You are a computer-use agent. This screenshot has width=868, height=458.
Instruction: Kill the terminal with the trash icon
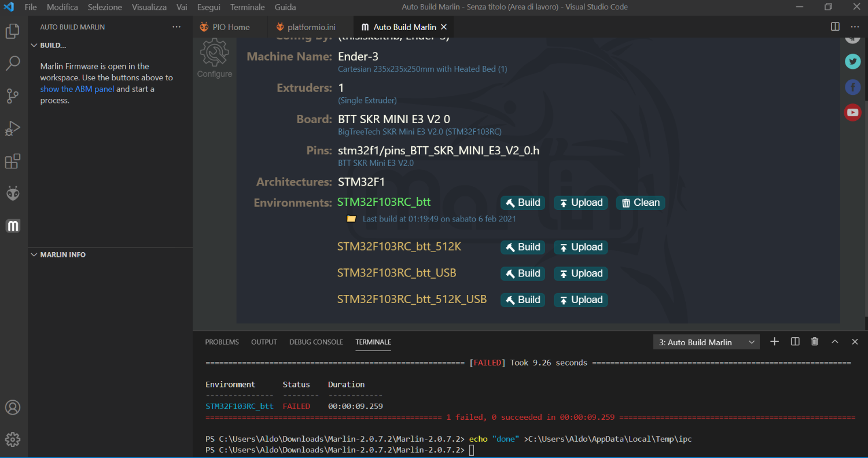tap(815, 342)
